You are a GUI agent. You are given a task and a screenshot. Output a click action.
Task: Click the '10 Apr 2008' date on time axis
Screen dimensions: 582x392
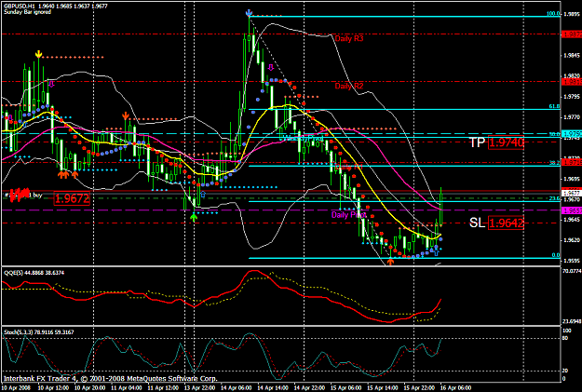tap(16, 388)
